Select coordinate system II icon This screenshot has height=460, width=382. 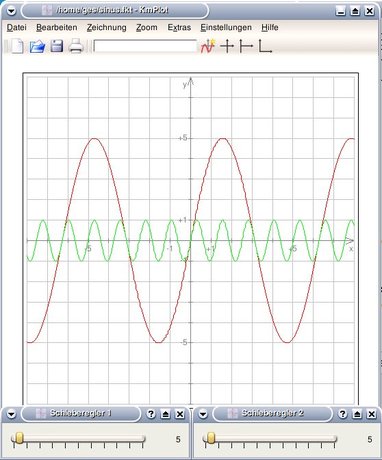pos(246,46)
